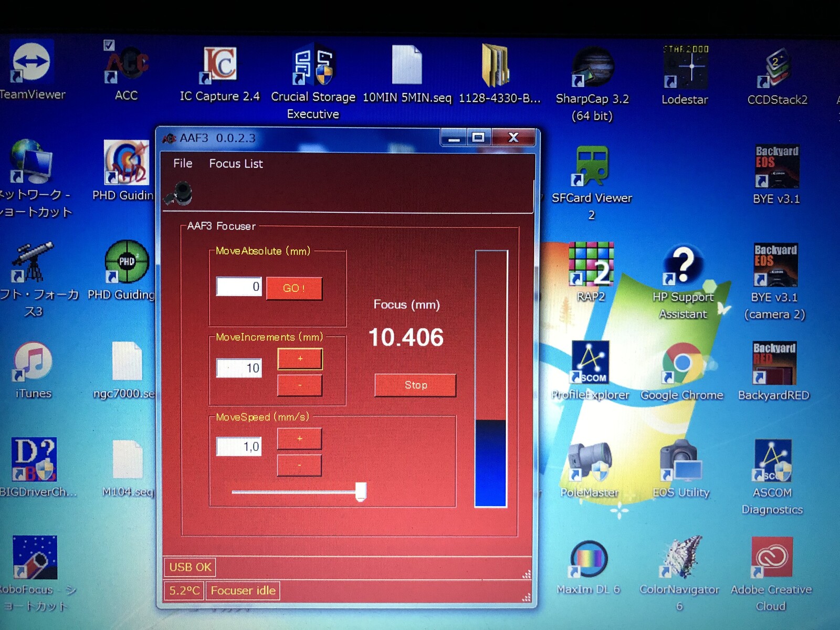840x630 pixels.
Task: Click the MoveSpeed slider handle
Action: click(361, 492)
